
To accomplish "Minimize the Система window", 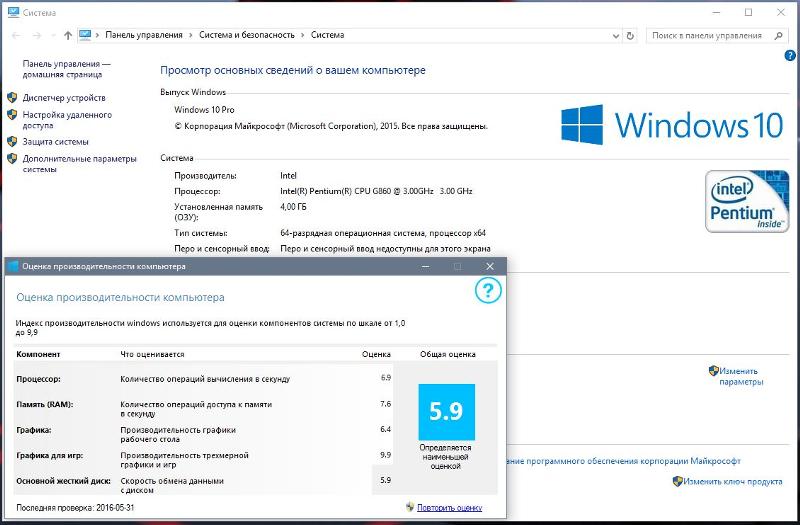I will coord(717,12).
